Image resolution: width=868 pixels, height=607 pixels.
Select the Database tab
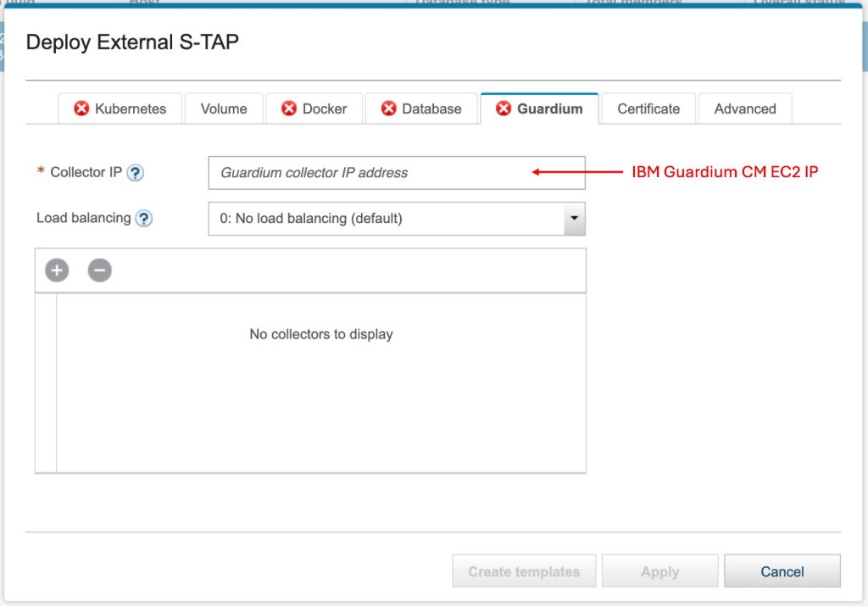coord(421,109)
